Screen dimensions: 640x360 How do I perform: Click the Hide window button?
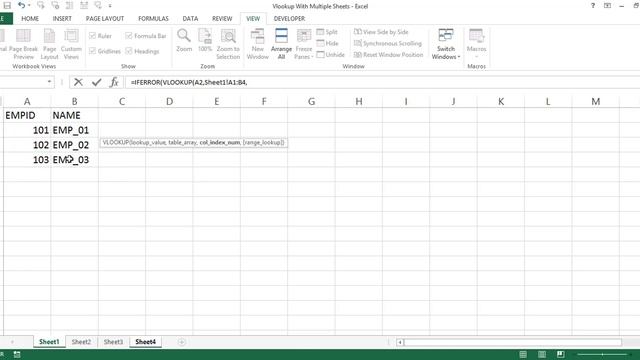click(327, 43)
